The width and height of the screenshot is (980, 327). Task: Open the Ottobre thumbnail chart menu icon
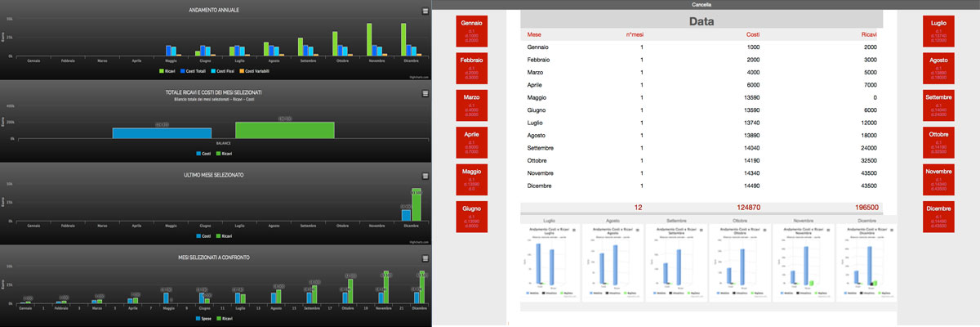765,231
